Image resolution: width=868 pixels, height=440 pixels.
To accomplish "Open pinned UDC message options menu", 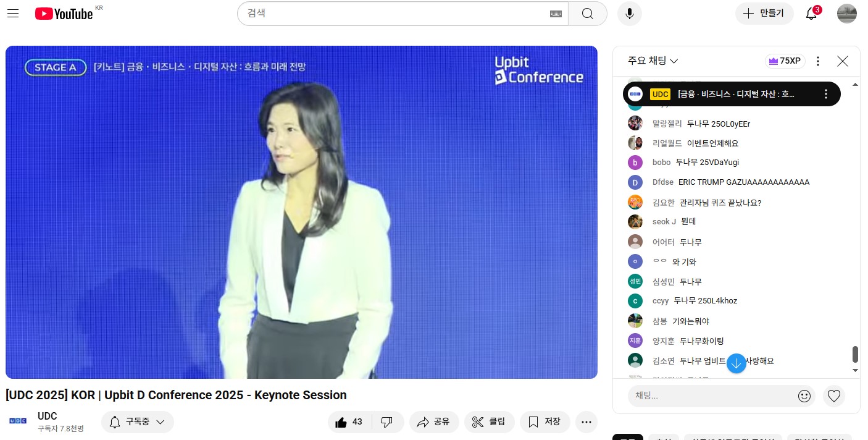I will pyautogui.click(x=826, y=94).
